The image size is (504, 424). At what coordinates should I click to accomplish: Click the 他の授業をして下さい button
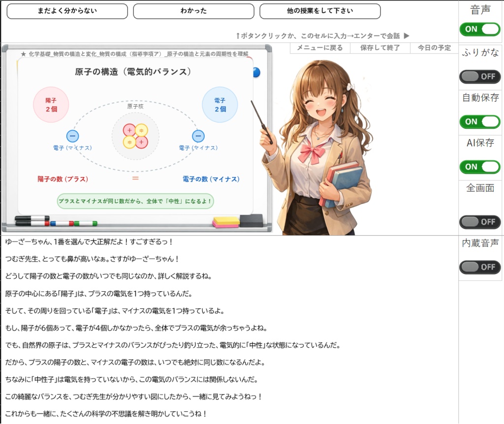click(x=320, y=11)
